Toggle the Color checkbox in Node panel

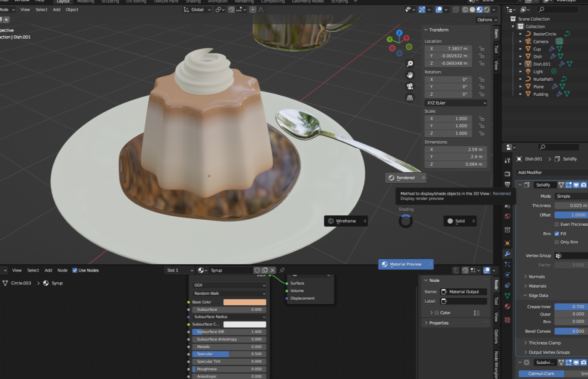436,313
